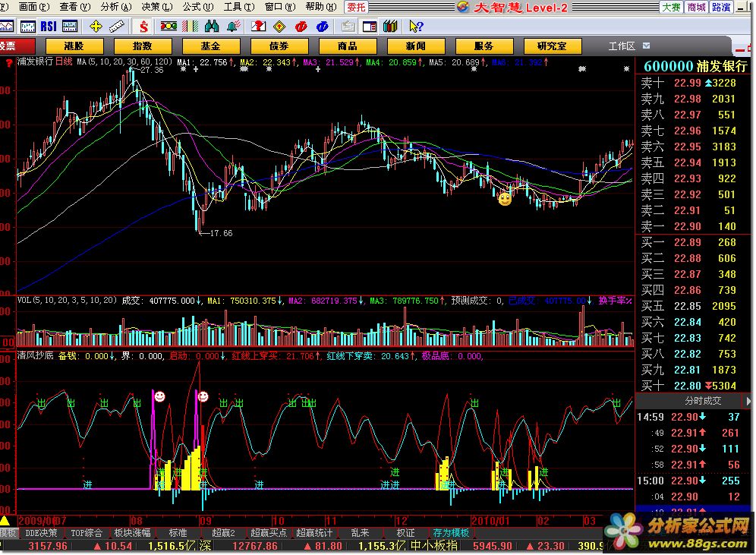Switch to the 超赢统计 template tab
This screenshot has width=756, height=555.
(x=314, y=533)
